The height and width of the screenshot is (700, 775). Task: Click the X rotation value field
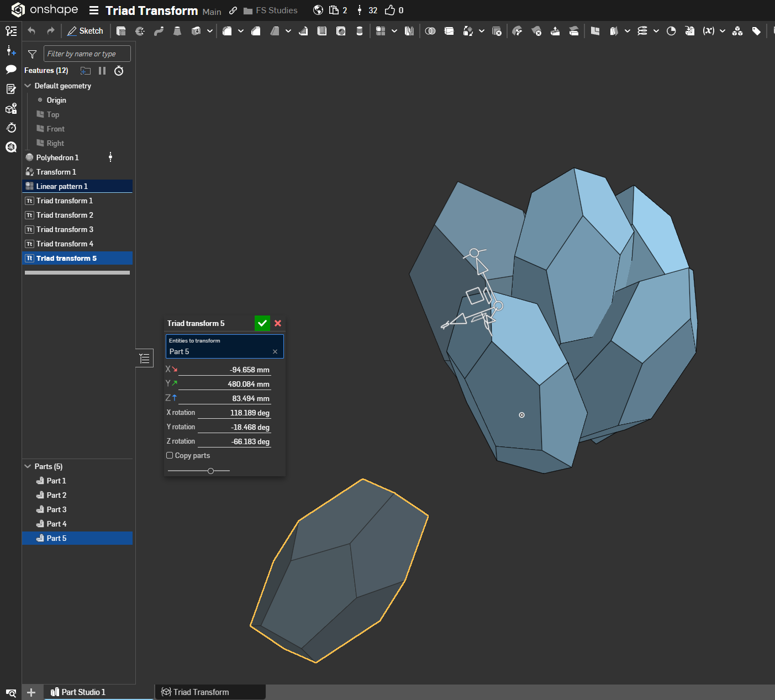click(x=234, y=413)
